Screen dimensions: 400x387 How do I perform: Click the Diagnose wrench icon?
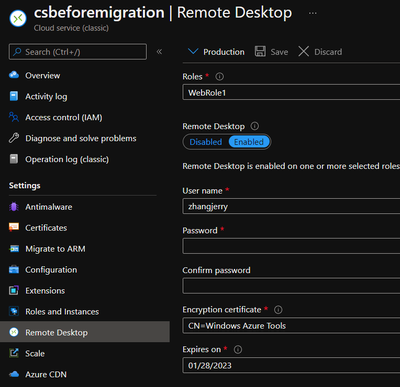[14, 138]
